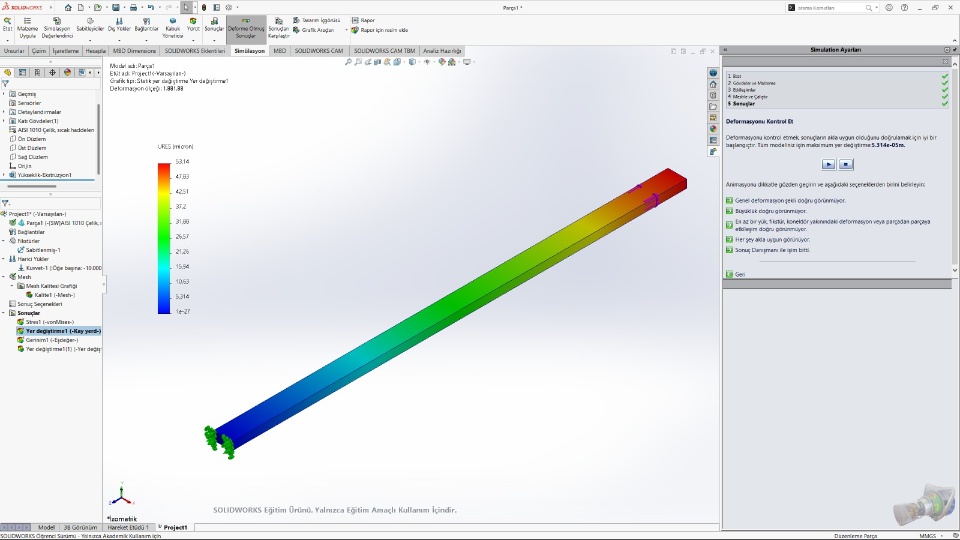Click the Malzeme Uygula tool

(28, 28)
